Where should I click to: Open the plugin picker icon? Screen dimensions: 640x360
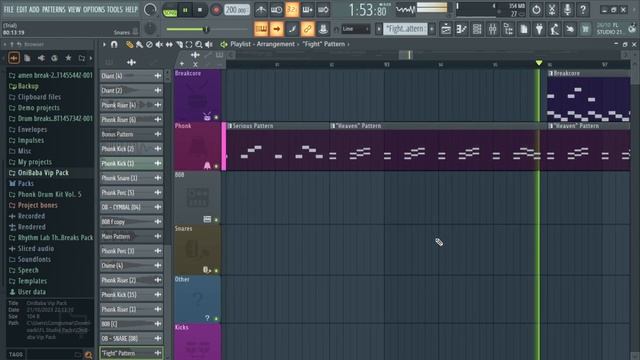coord(539,29)
